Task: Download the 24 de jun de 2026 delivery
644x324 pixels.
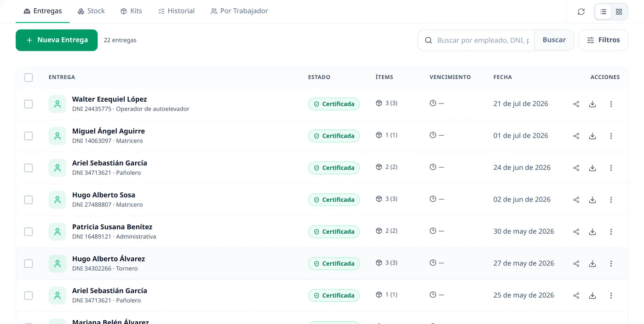Action: [592, 168]
